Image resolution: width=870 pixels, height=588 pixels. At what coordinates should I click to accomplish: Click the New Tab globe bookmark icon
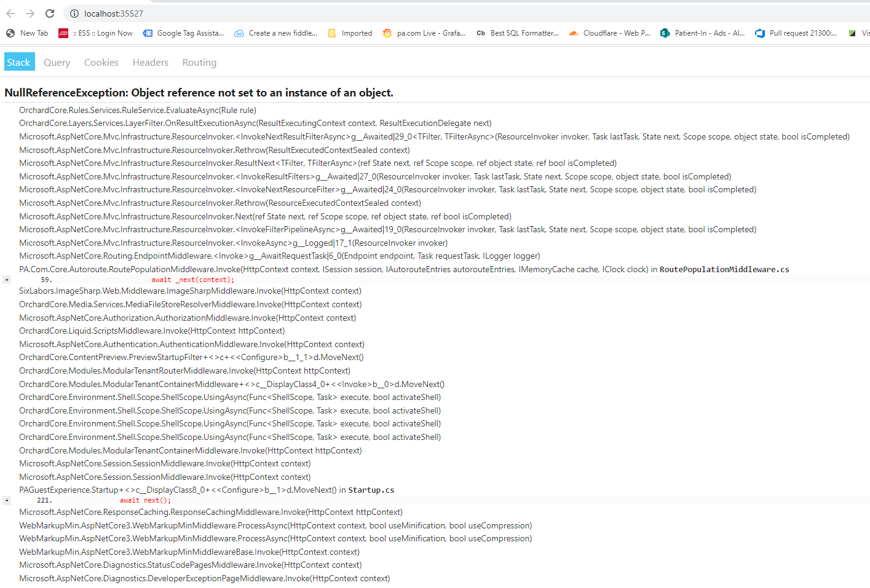coord(9,33)
